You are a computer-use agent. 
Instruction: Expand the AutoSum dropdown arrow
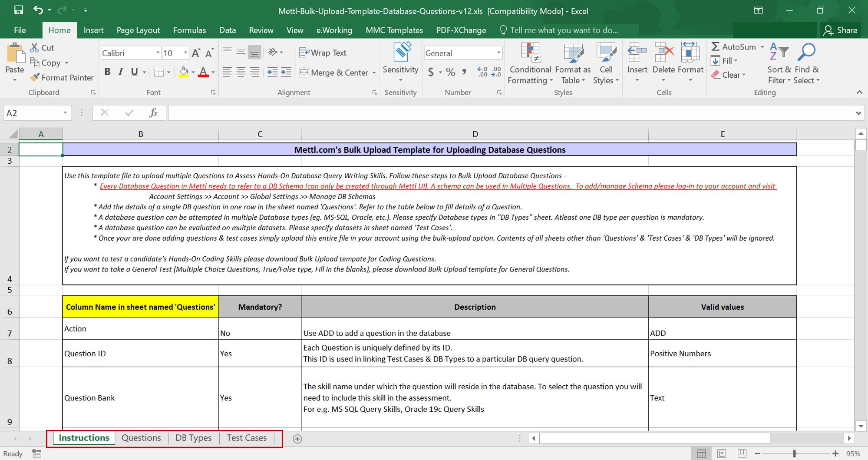point(762,47)
